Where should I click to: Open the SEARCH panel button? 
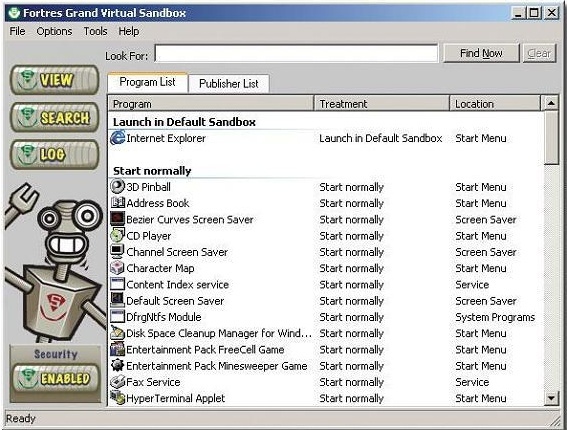click(55, 118)
